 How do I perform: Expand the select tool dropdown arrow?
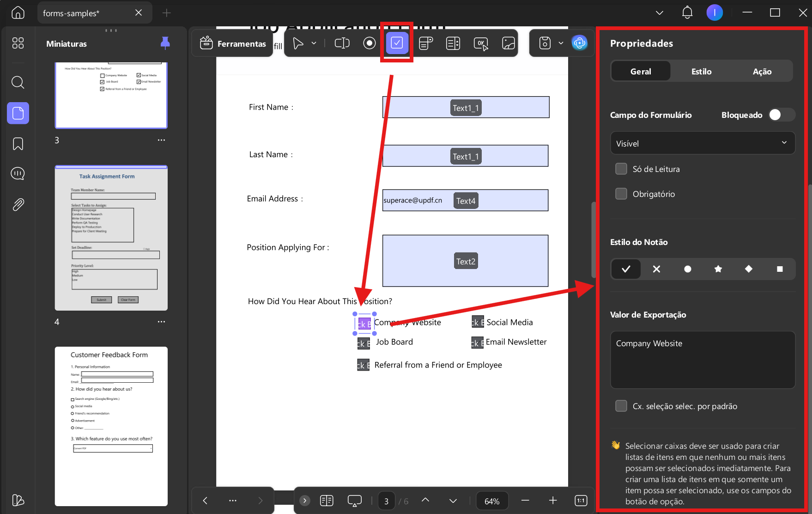[314, 43]
